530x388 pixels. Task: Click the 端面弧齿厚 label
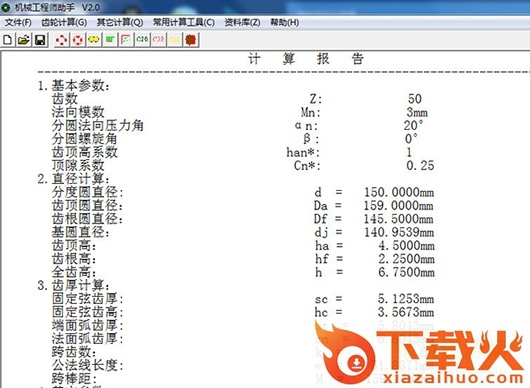(x=88, y=325)
